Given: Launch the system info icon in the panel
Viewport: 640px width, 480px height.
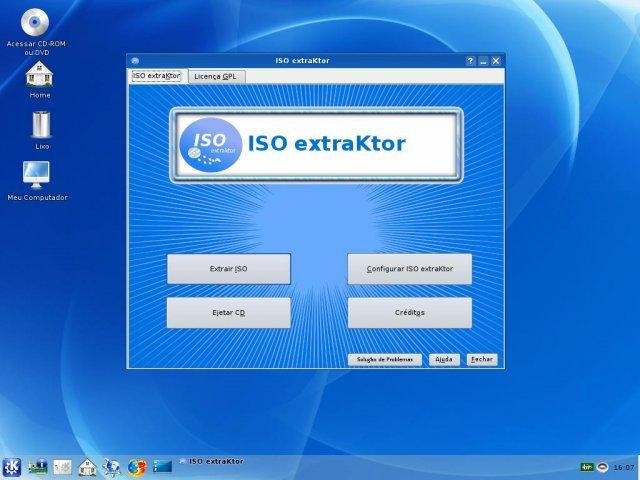Looking at the screenshot, I should point(38,467).
